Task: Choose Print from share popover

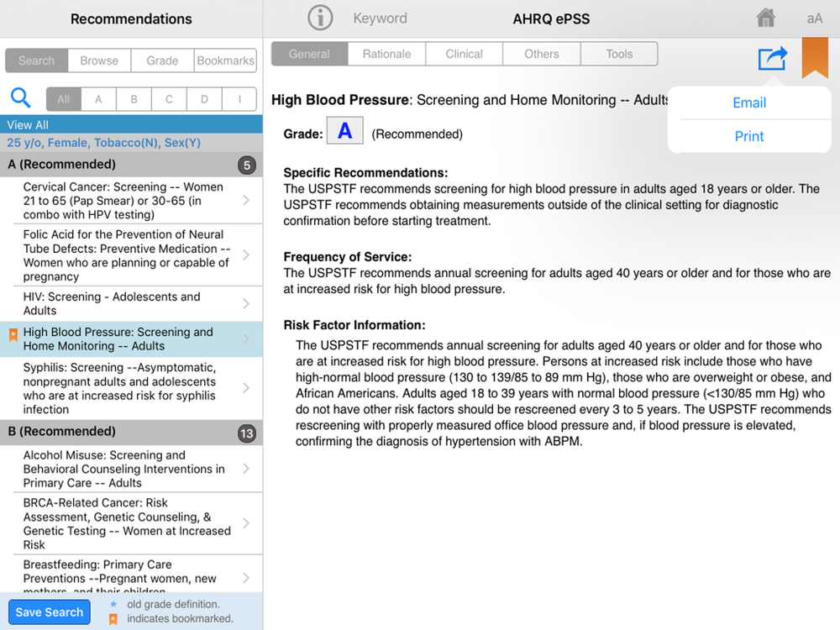Action: [x=749, y=137]
